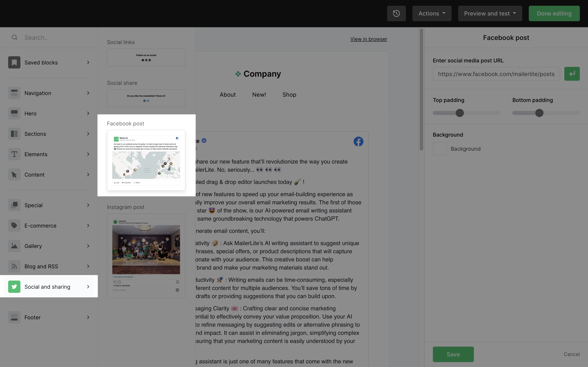The height and width of the screenshot is (367, 588).
Task: Click the Done editing button
Action: coord(554,13)
